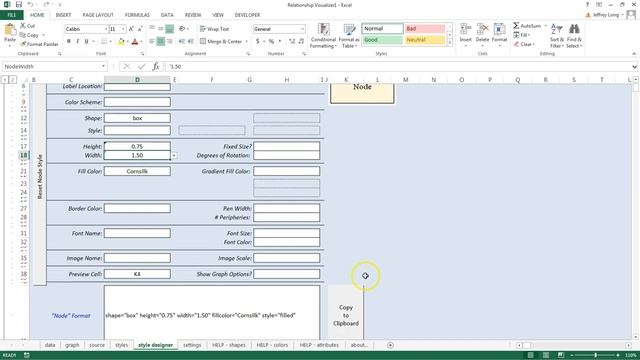Toggle Underline formatting
640x360 pixels.
point(86,41)
